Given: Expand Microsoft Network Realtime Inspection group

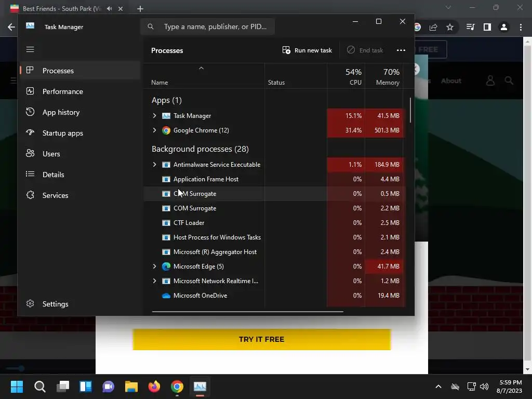Looking at the screenshot, I should [154, 281].
